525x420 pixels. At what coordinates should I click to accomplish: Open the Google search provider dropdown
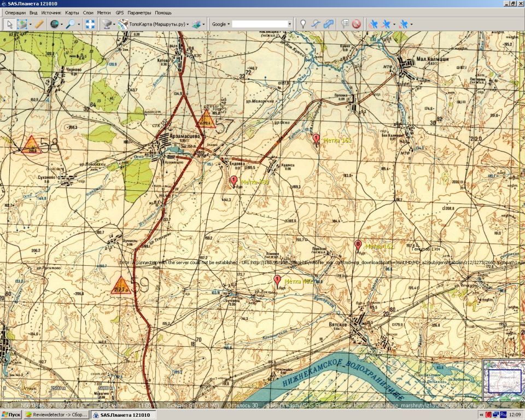pyautogui.click(x=221, y=24)
